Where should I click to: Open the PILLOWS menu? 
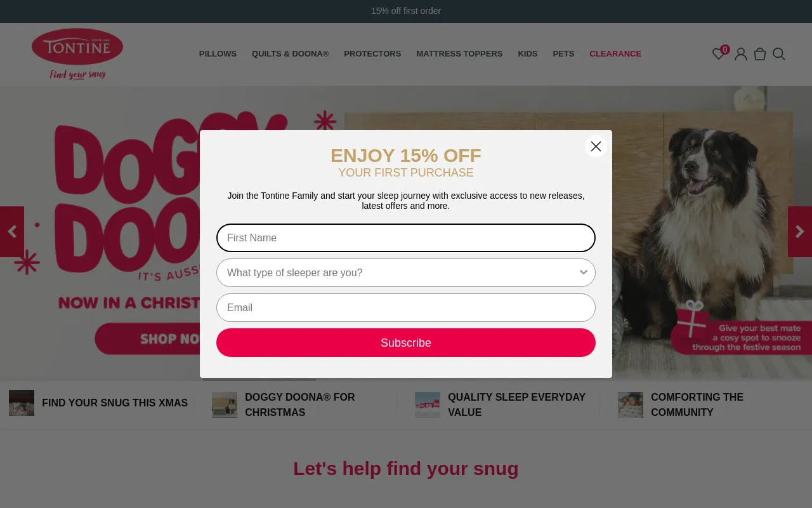[218, 54]
